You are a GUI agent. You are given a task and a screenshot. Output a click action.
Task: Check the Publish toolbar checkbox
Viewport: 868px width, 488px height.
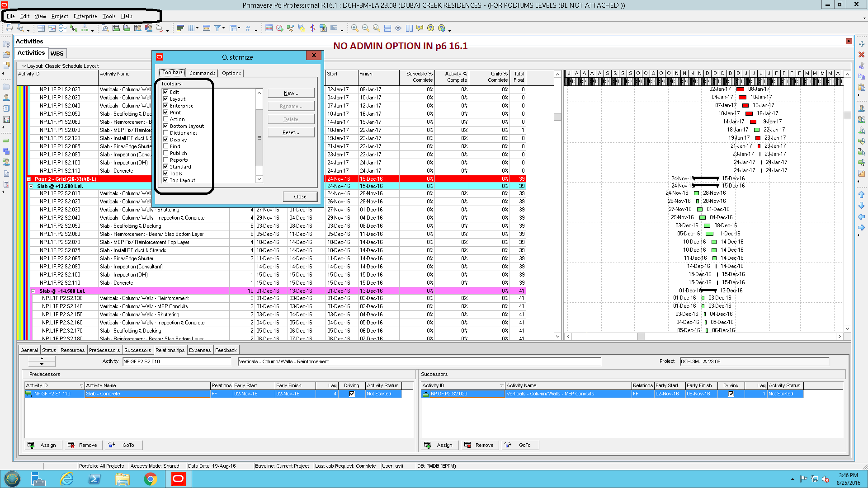[166, 153]
